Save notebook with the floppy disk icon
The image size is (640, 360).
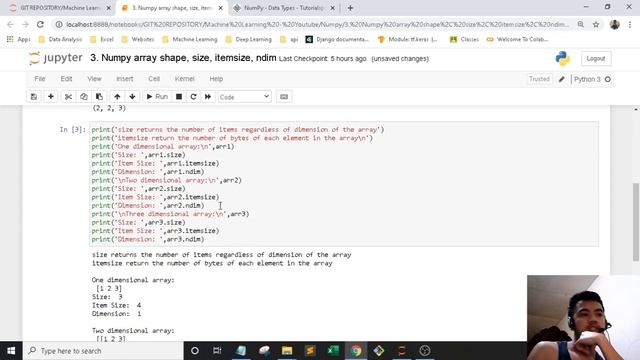pyautogui.click(x=34, y=97)
